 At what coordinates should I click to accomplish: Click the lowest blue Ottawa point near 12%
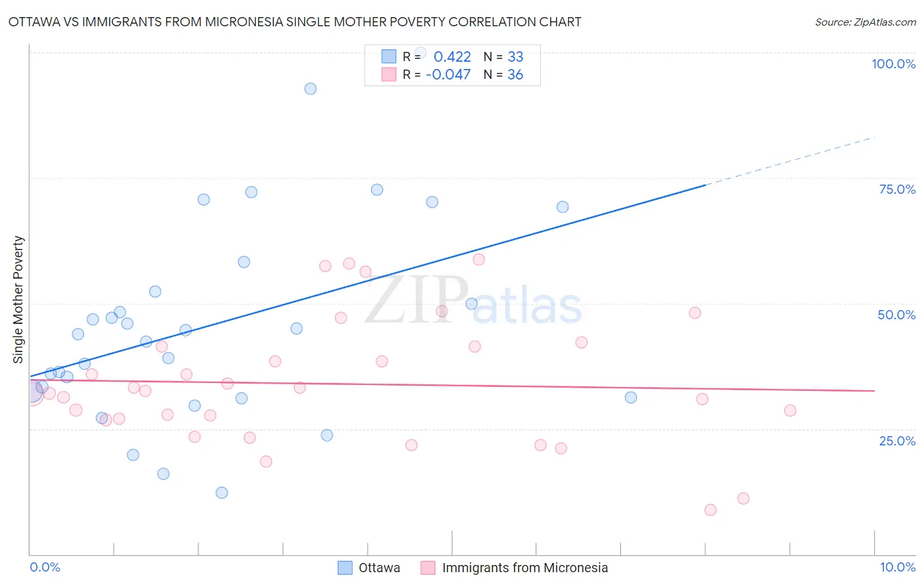tap(221, 493)
